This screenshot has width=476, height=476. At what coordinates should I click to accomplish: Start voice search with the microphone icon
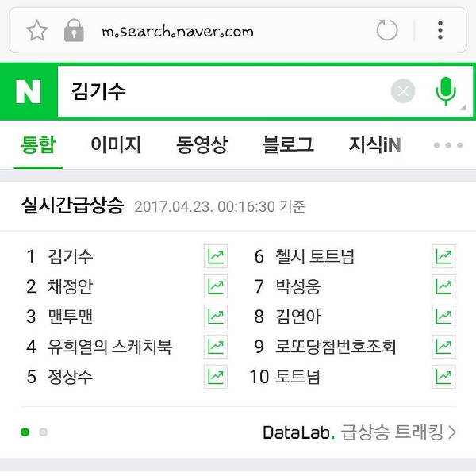pyautogui.click(x=446, y=92)
